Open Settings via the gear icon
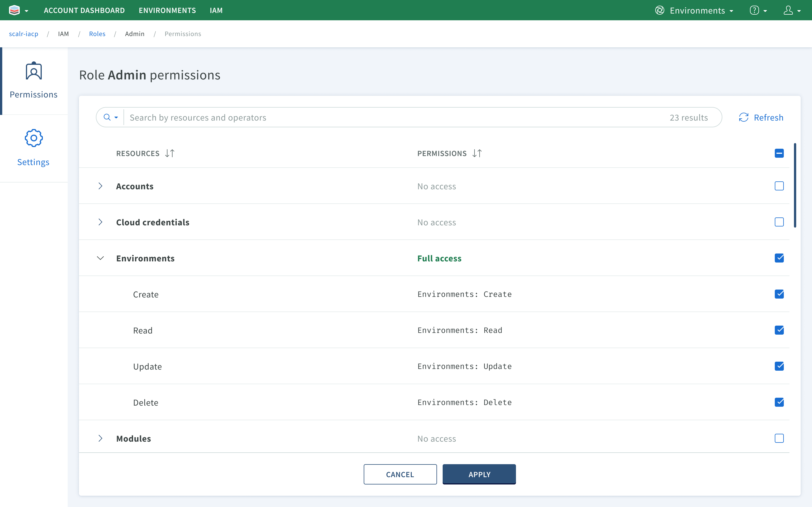 [34, 138]
